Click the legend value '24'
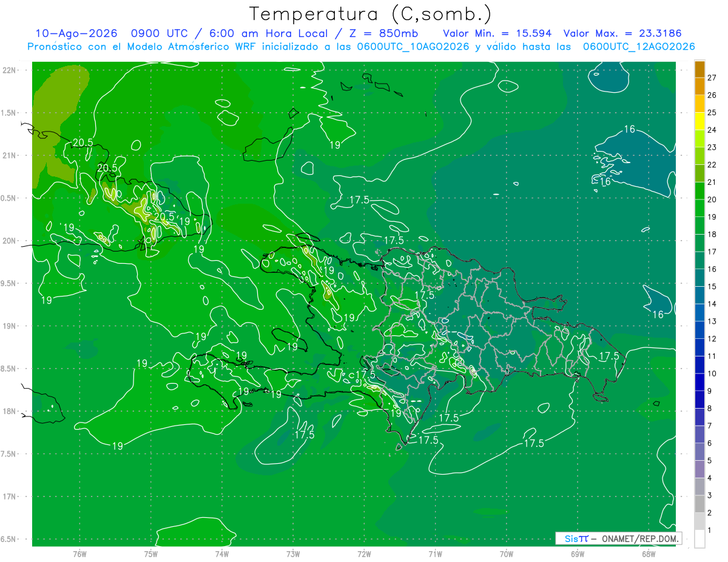 (x=712, y=129)
